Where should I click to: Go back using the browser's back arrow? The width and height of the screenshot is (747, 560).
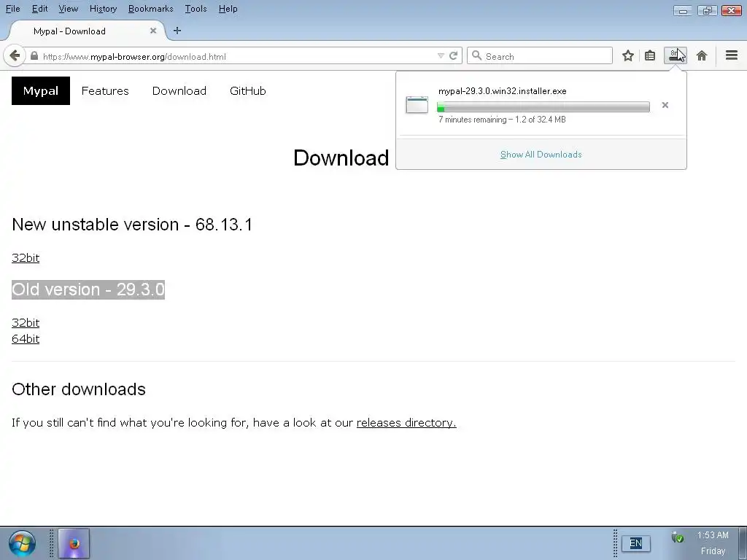(x=15, y=55)
